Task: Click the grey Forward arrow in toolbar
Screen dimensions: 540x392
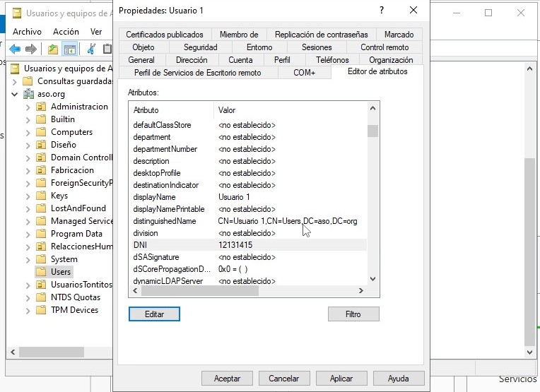Action: pos(30,49)
